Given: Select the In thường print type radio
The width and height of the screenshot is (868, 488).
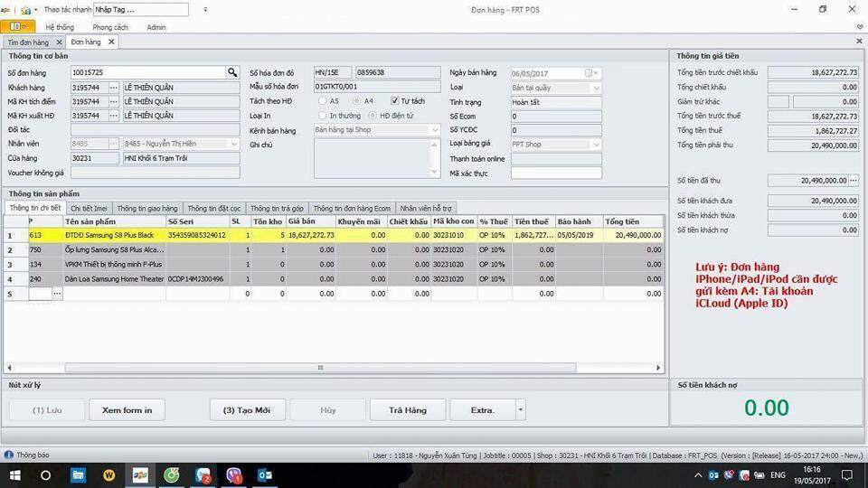Looking at the screenshot, I should pyautogui.click(x=323, y=116).
